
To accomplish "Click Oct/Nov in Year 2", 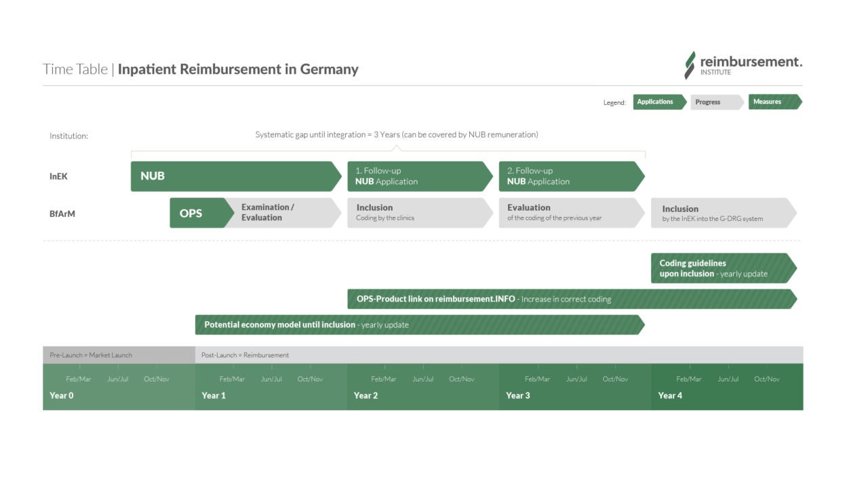I will pos(462,380).
